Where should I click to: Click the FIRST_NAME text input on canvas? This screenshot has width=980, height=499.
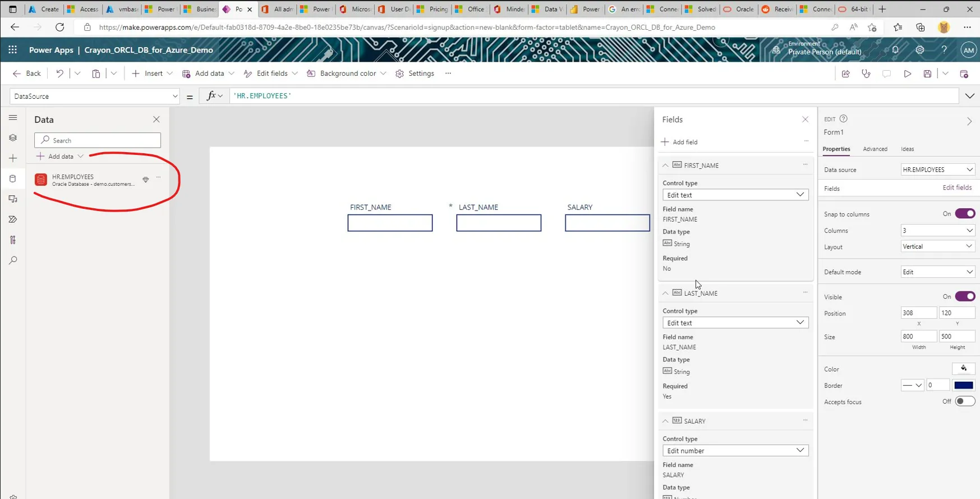tap(390, 223)
